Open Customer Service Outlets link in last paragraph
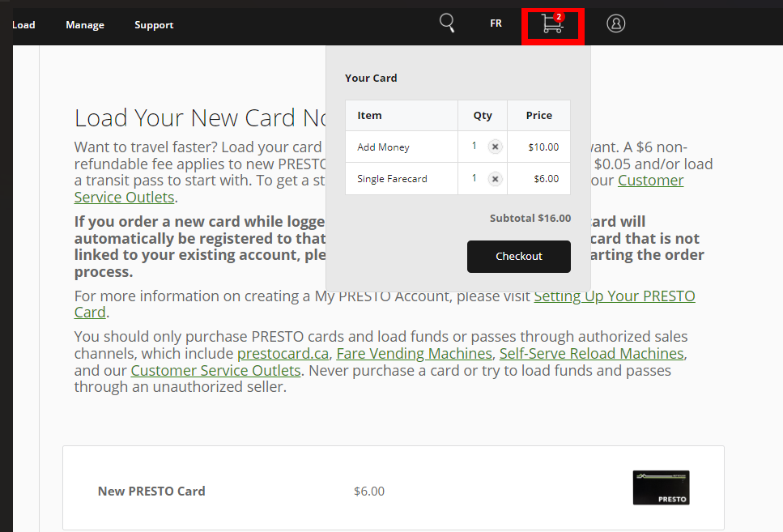 [x=215, y=371]
